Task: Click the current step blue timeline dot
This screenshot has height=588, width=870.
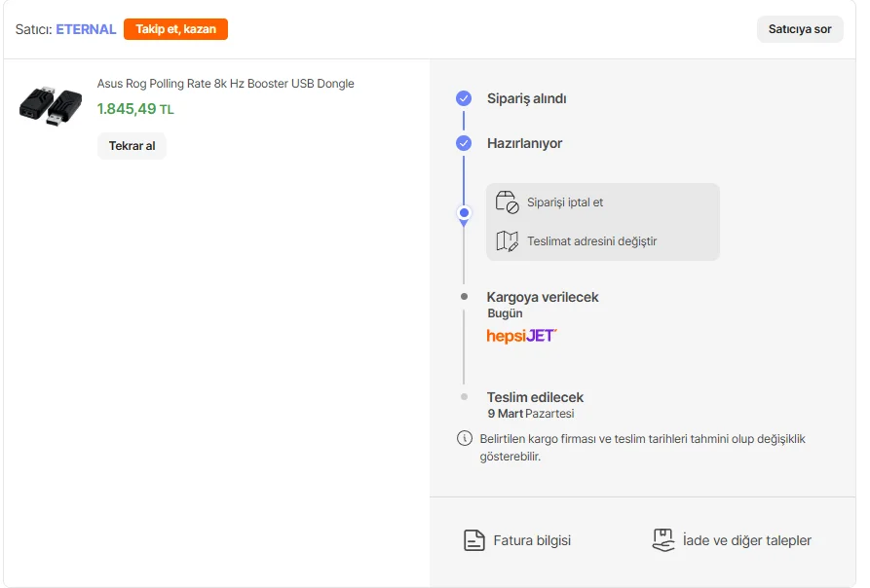Action: [464, 212]
